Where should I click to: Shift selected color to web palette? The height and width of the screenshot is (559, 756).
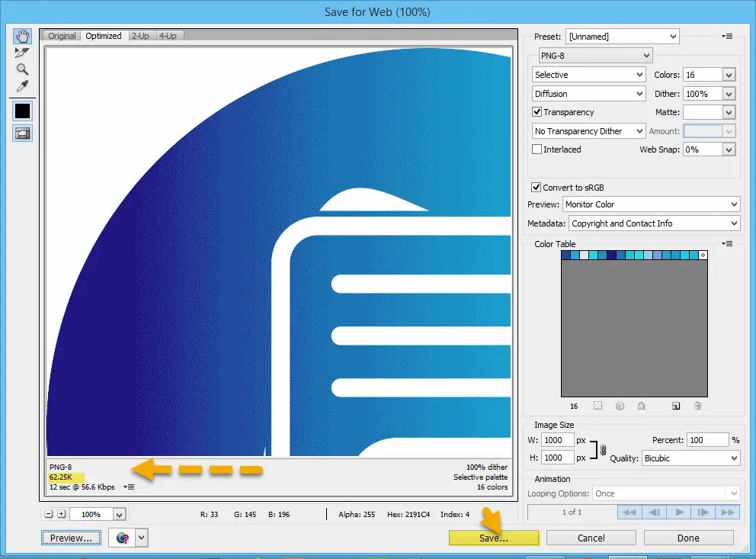pyautogui.click(x=620, y=406)
